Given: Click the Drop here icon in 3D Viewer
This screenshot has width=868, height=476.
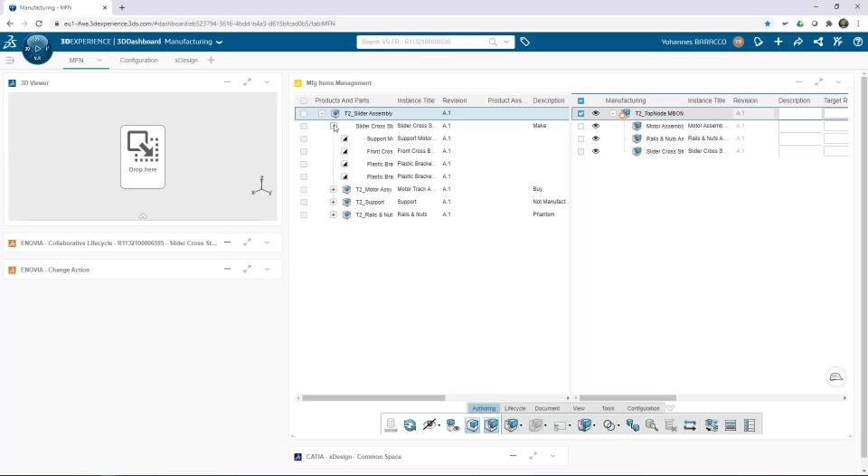Looking at the screenshot, I should click(143, 157).
